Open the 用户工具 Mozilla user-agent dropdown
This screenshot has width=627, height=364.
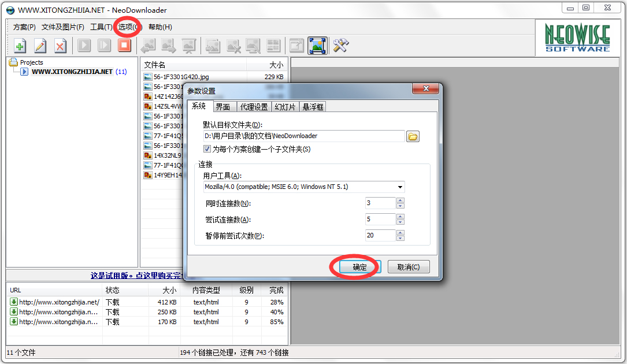coord(400,187)
